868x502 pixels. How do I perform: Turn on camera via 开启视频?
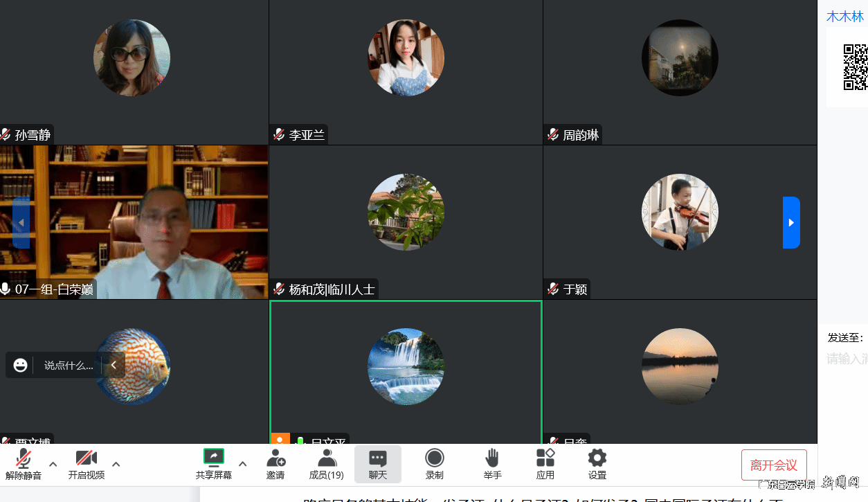(86, 458)
